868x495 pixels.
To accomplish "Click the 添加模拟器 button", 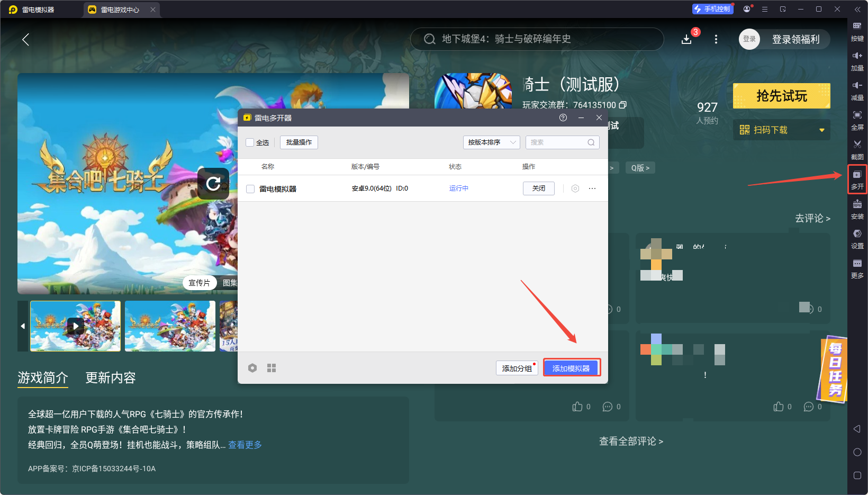I will point(572,367).
